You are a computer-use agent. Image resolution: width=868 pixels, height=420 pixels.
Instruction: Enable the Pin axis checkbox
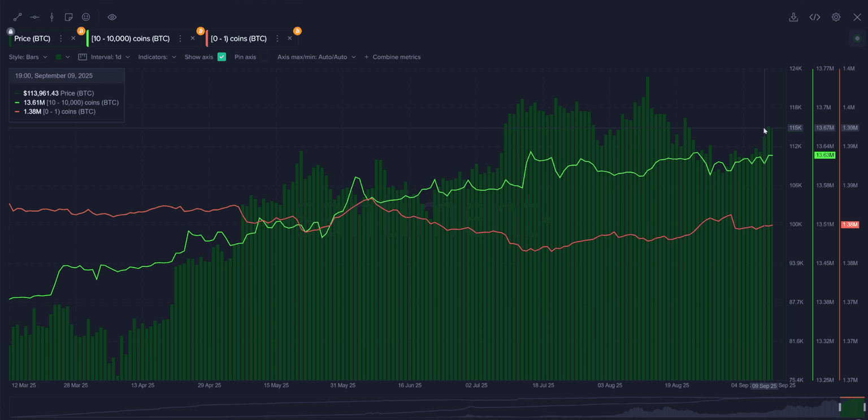coord(264,57)
